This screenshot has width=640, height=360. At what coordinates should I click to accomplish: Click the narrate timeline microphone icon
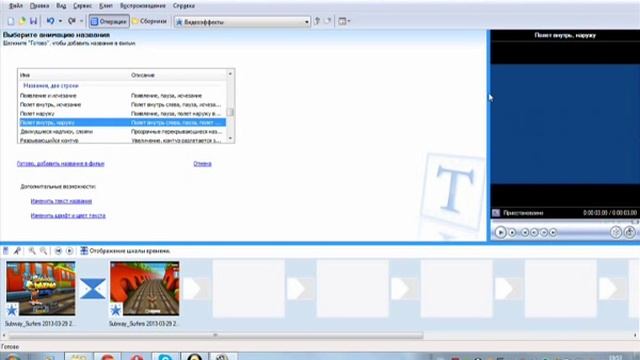tap(17, 251)
